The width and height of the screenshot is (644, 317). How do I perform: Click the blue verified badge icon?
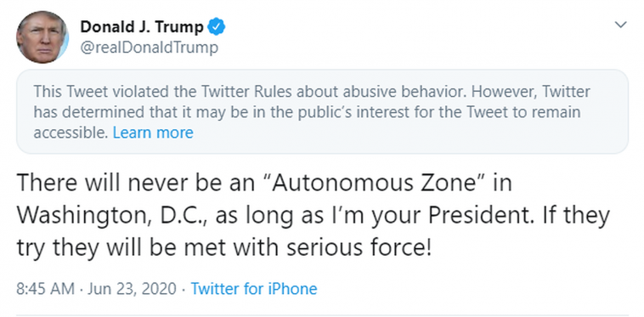coord(216,27)
